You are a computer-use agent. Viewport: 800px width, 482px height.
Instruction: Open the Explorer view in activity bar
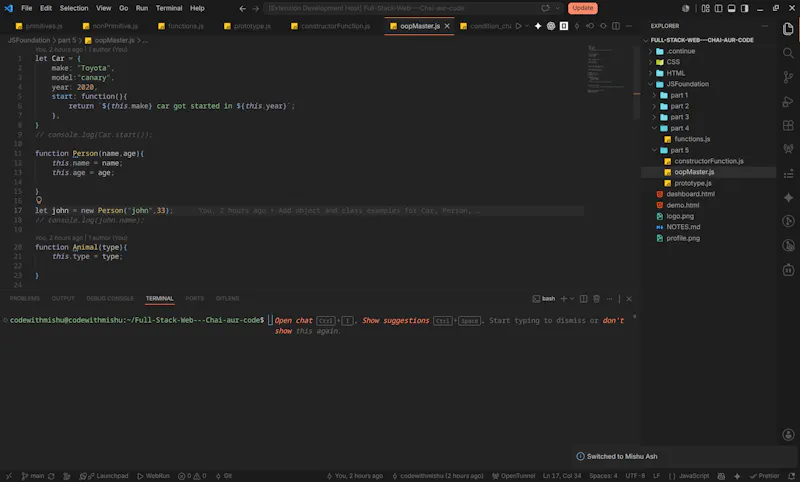pyautogui.click(x=788, y=29)
